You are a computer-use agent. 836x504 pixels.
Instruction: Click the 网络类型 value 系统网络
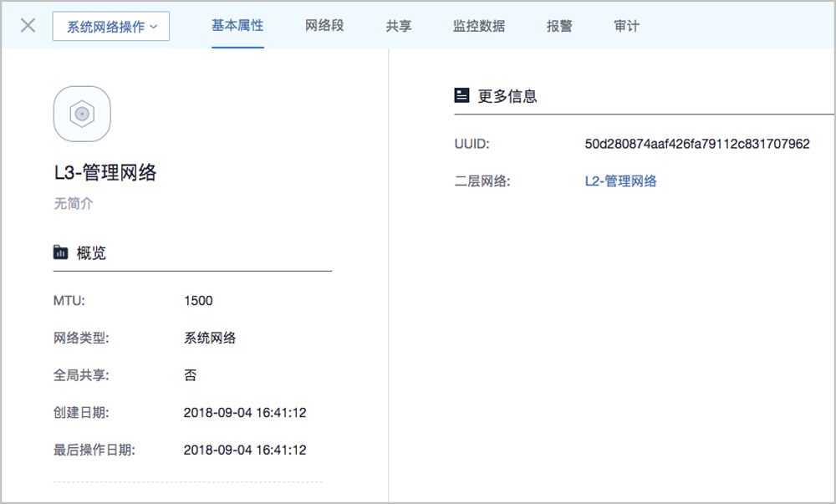point(210,339)
